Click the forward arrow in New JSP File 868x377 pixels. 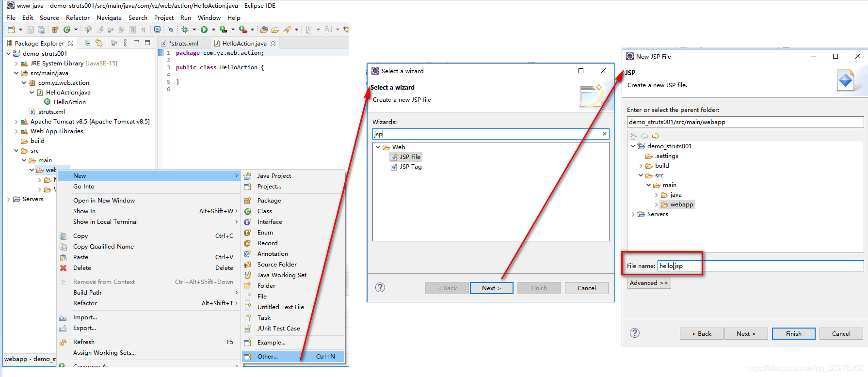pos(656,136)
